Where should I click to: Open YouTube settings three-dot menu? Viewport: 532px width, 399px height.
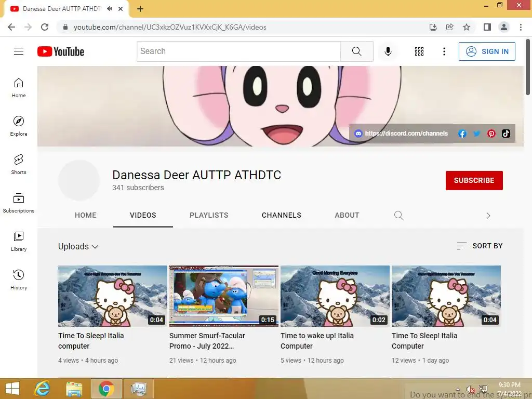click(444, 51)
